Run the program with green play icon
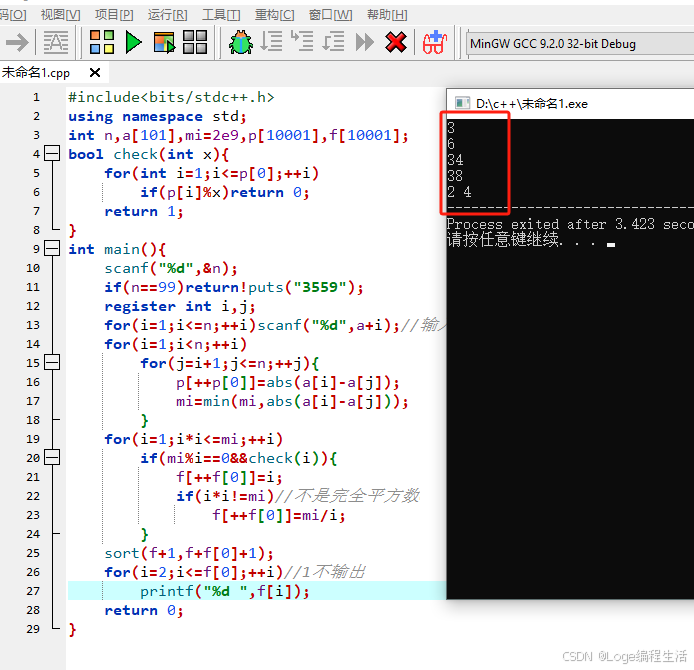 [133, 42]
